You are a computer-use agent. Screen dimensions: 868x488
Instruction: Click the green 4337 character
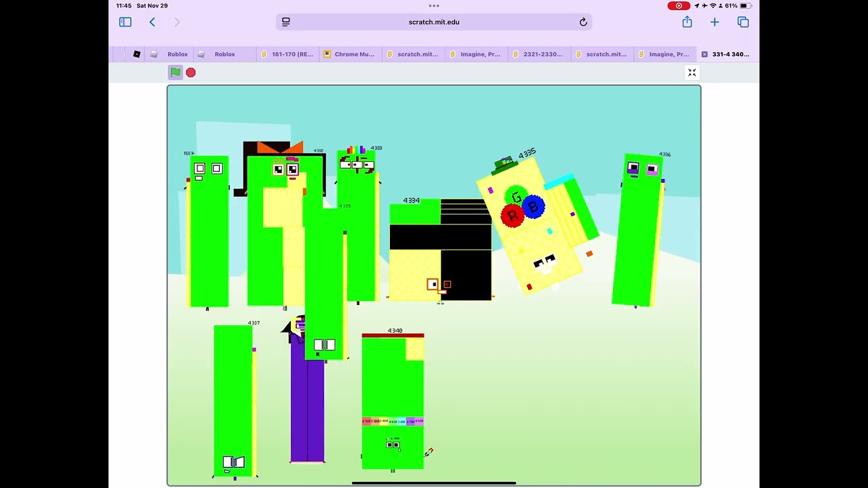pos(233,400)
